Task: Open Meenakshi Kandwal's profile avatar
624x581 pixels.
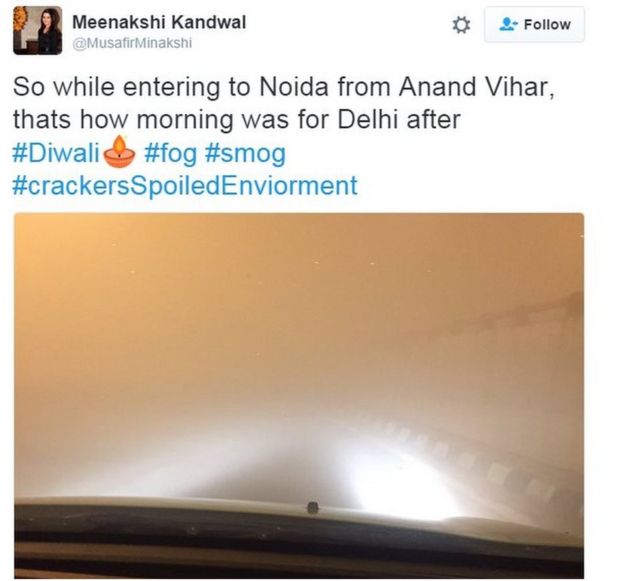Action: [x=37, y=30]
